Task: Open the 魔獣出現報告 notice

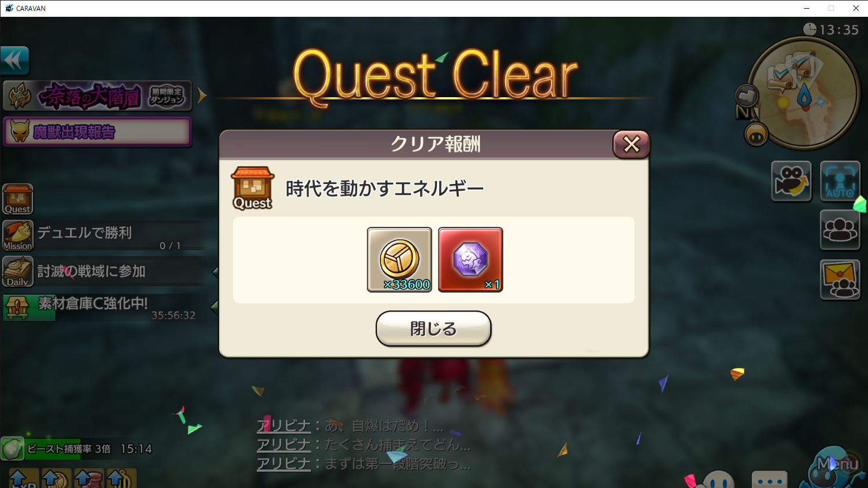Action: pyautogui.click(x=97, y=132)
